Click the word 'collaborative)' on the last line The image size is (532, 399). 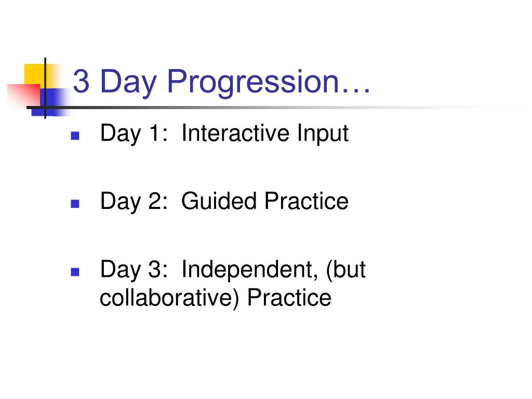(170, 298)
